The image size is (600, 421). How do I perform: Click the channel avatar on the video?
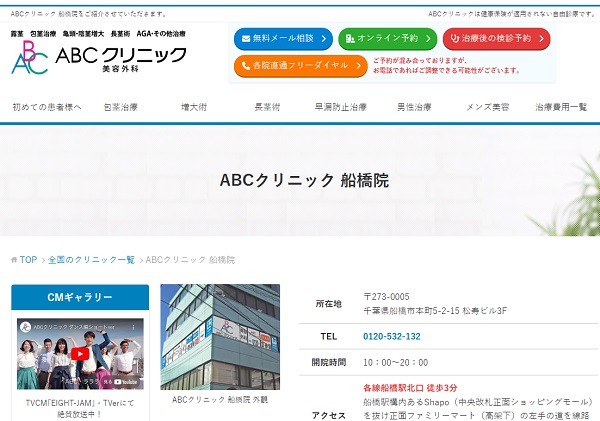pos(25,327)
